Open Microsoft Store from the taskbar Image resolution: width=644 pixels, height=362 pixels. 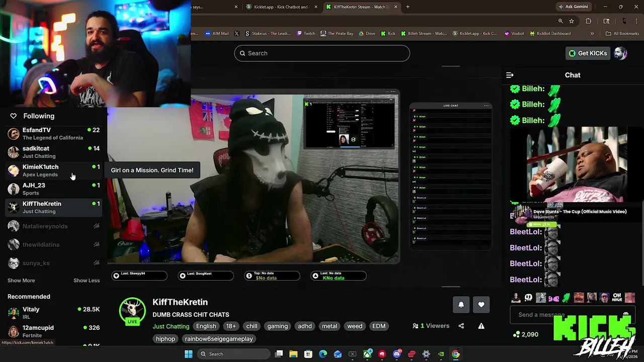tap(308, 354)
